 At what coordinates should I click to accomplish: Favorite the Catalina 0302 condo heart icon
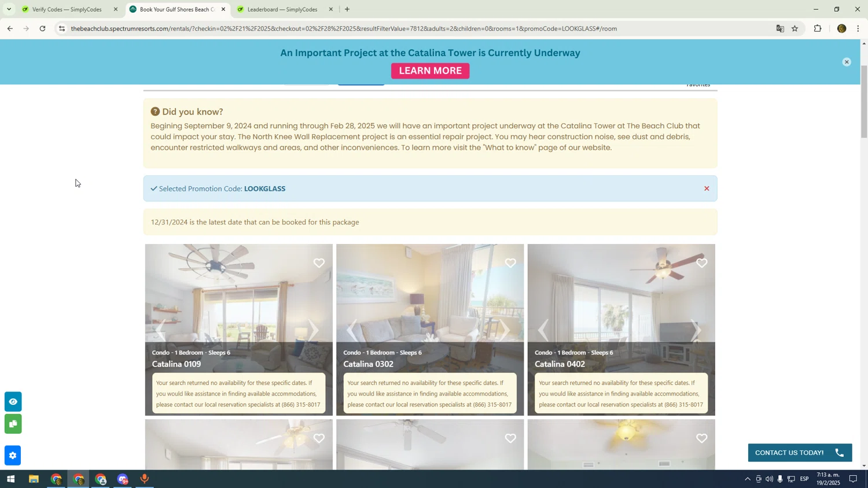(510, 263)
